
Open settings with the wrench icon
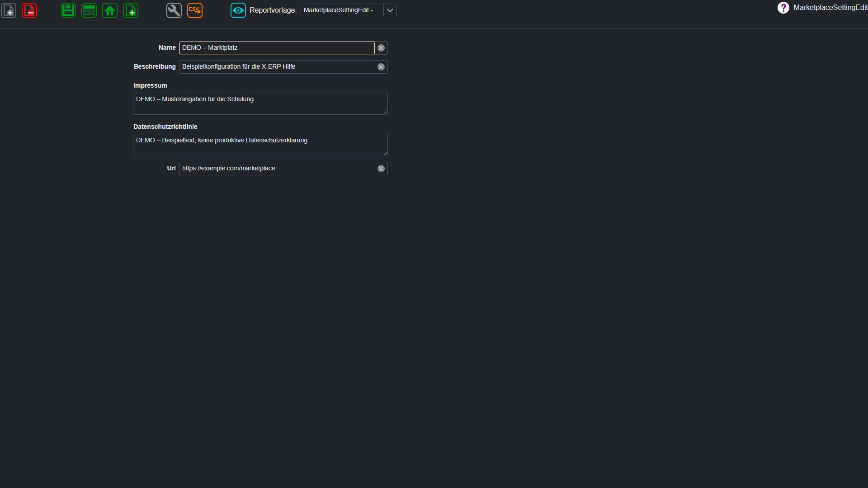point(174,10)
